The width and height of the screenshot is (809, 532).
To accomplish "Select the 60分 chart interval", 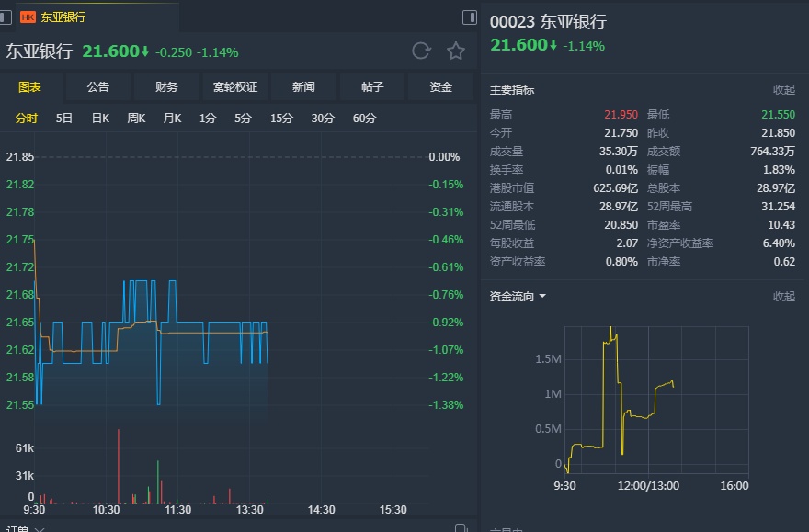I will coord(364,118).
